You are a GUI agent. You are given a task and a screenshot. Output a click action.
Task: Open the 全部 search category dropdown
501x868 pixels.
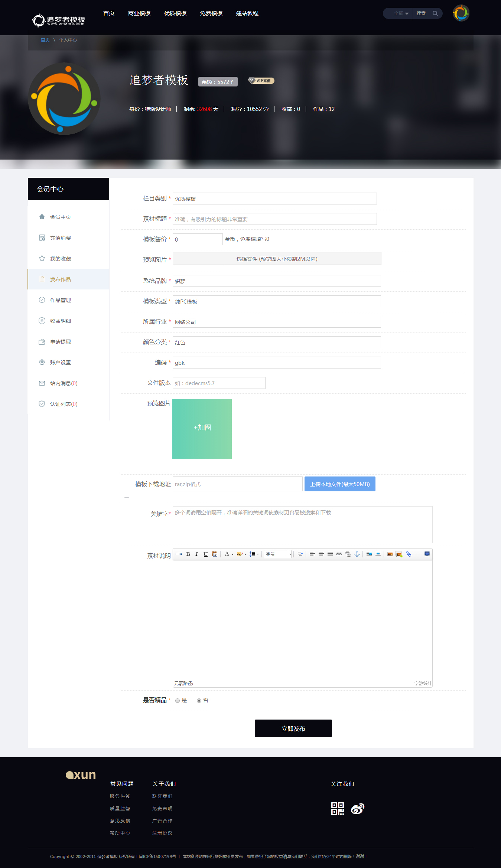pos(401,13)
